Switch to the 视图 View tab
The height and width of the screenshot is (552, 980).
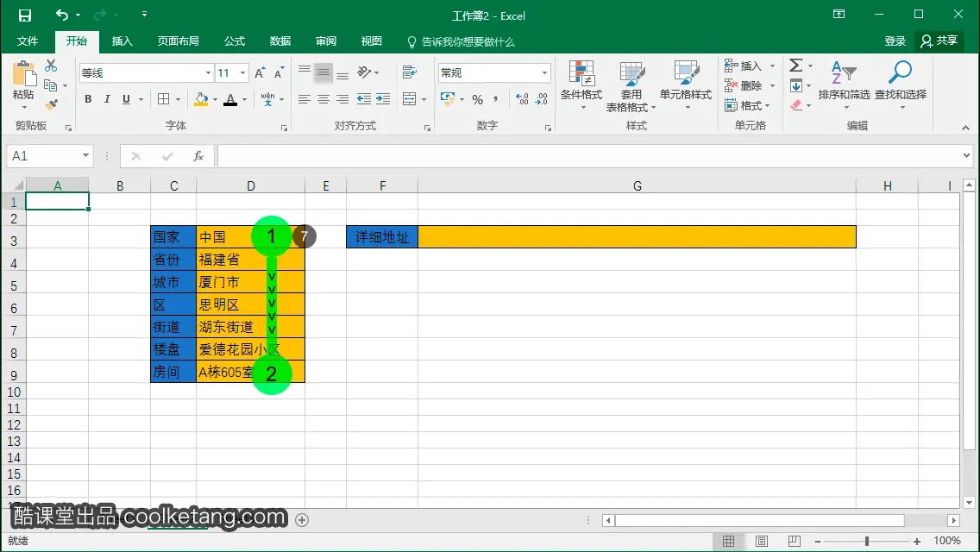click(x=371, y=41)
